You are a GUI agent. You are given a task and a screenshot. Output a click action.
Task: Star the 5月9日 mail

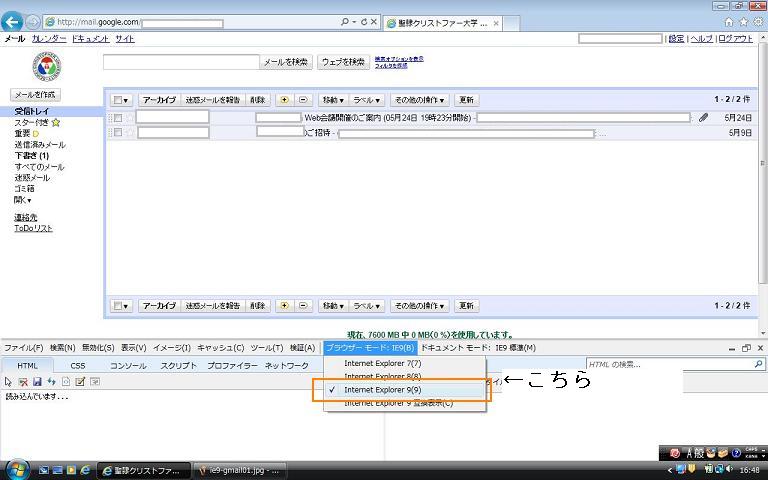click(129, 132)
